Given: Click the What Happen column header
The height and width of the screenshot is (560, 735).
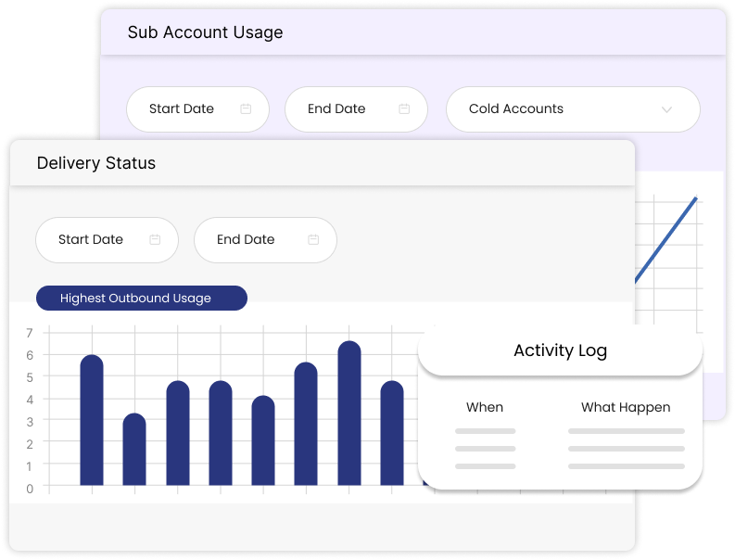Looking at the screenshot, I should tap(626, 407).
